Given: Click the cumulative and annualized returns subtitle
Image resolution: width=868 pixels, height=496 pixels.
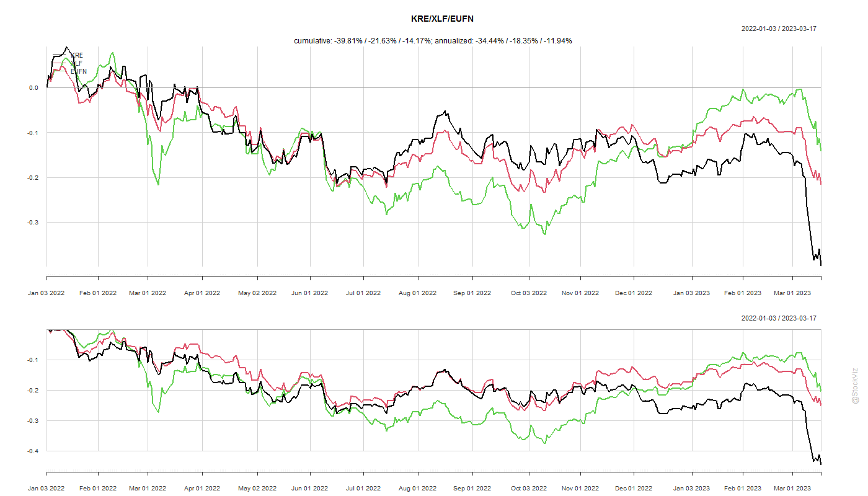Looking at the screenshot, I should pyautogui.click(x=433, y=41).
